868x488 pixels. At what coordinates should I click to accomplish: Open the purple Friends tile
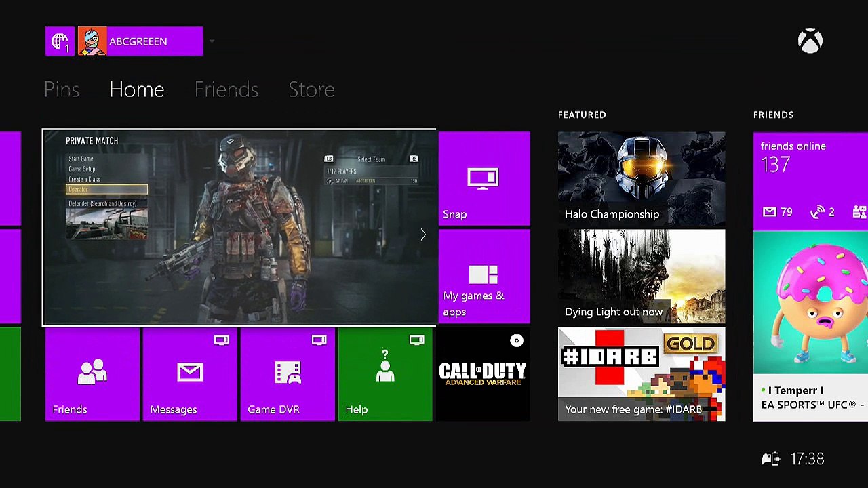click(92, 374)
